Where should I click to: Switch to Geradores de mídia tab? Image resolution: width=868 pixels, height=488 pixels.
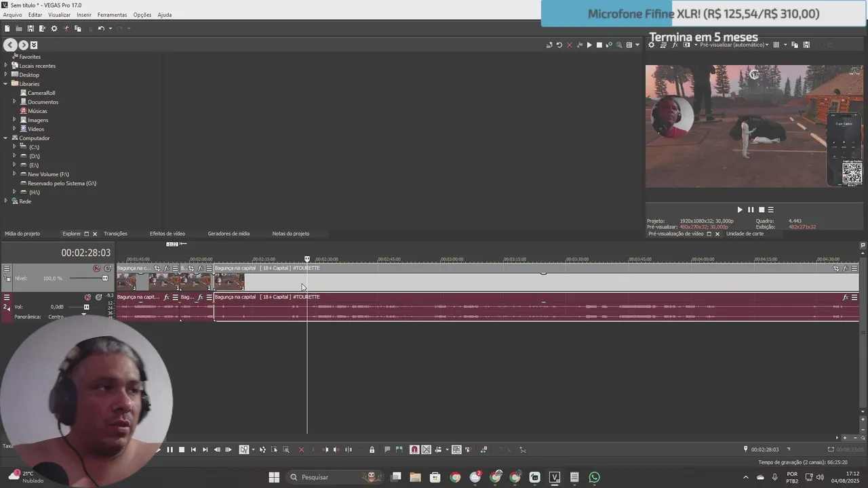(x=229, y=234)
